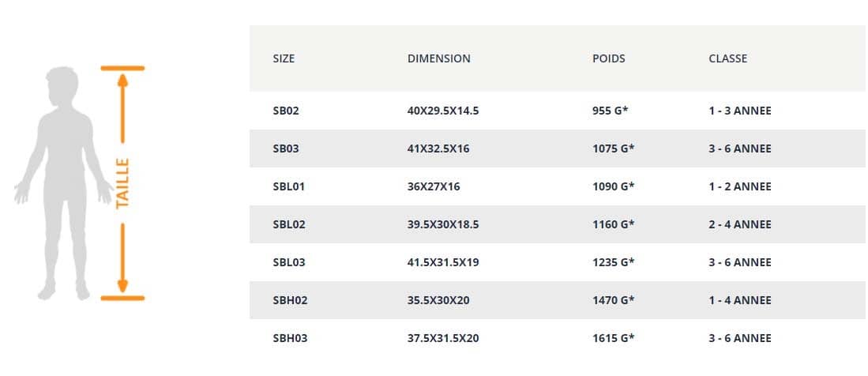Select the SBH03 size label

(x=290, y=338)
